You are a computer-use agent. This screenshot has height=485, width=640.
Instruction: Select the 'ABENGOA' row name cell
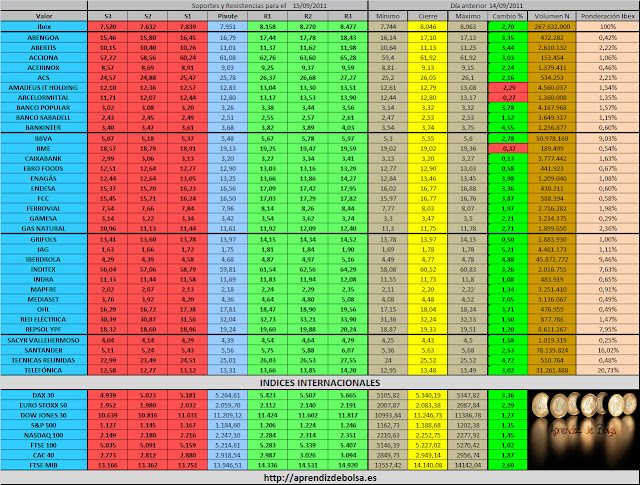coord(44,38)
